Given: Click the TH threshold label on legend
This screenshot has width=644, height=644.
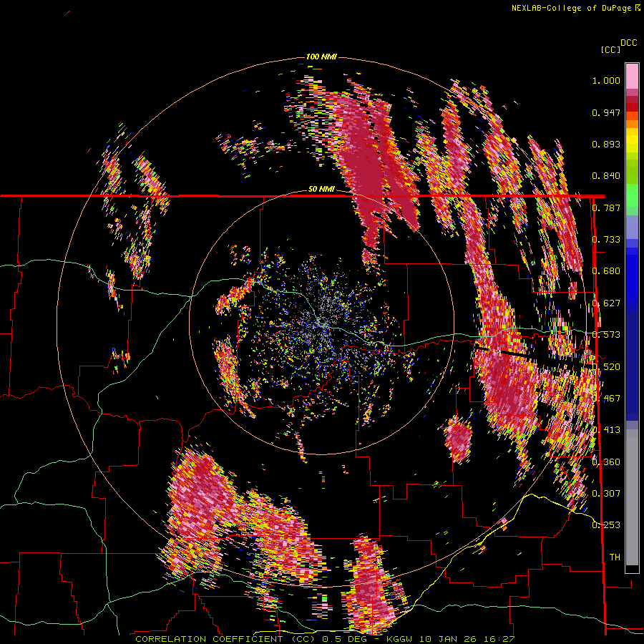Looking at the screenshot, I should pos(615,557).
